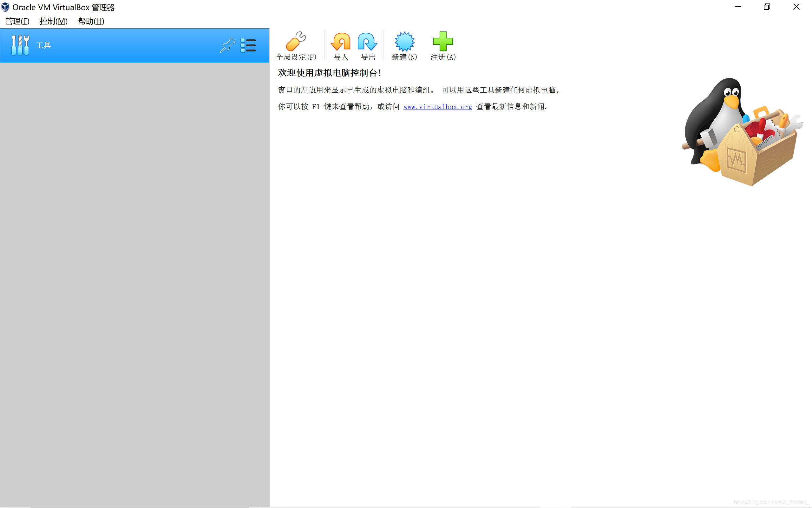Screen dimensions: 812x508
Task: Click the Import (导入) arrow icon
Action: coord(341,41)
